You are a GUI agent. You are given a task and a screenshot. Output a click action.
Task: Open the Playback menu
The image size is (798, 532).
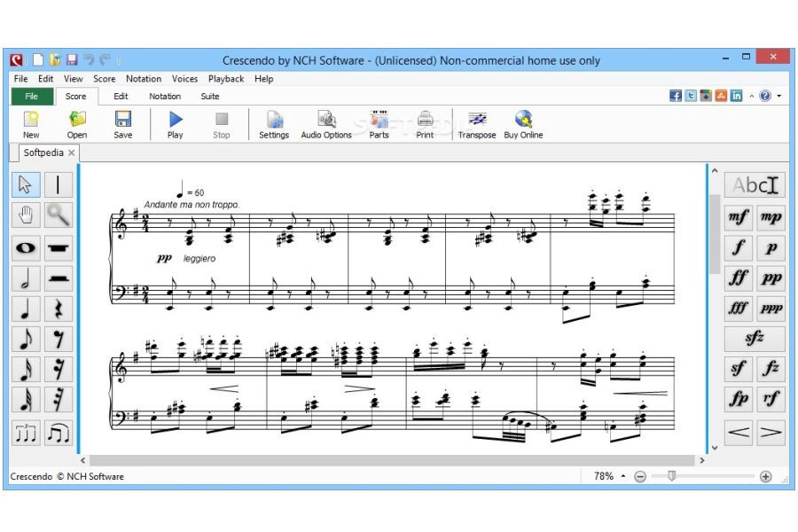(x=226, y=79)
